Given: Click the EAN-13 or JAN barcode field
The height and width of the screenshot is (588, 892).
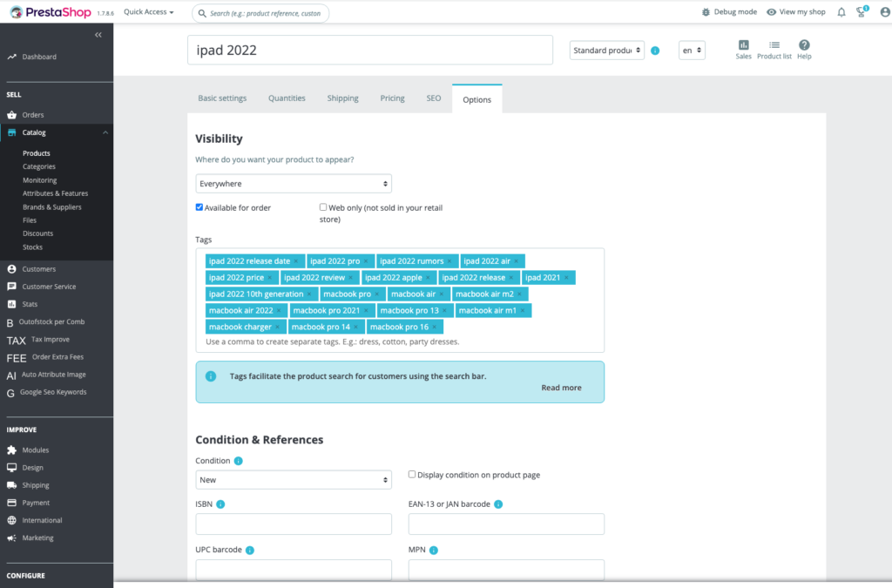Looking at the screenshot, I should [x=506, y=524].
